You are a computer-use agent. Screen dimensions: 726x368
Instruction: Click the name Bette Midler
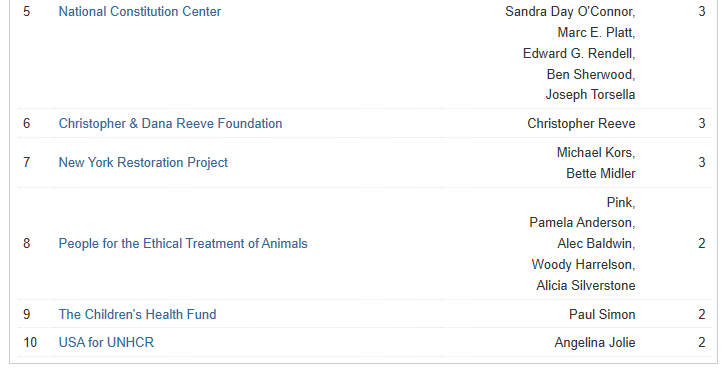coord(601,174)
